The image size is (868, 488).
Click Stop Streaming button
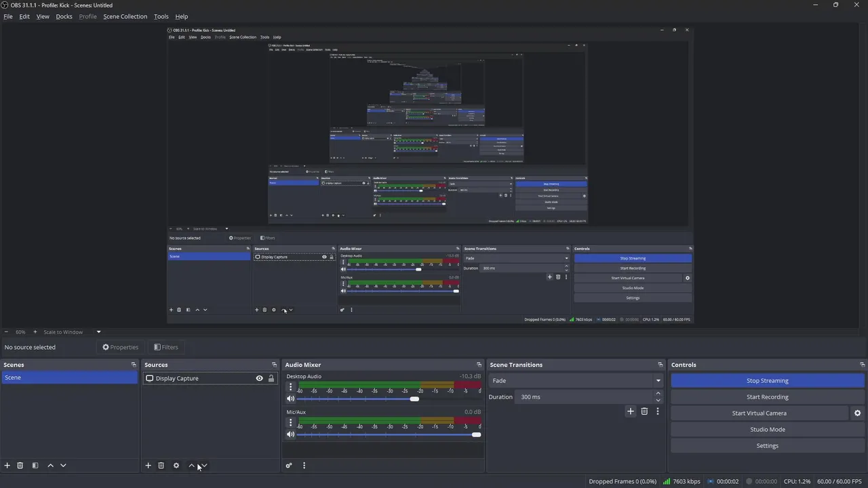click(768, 381)
